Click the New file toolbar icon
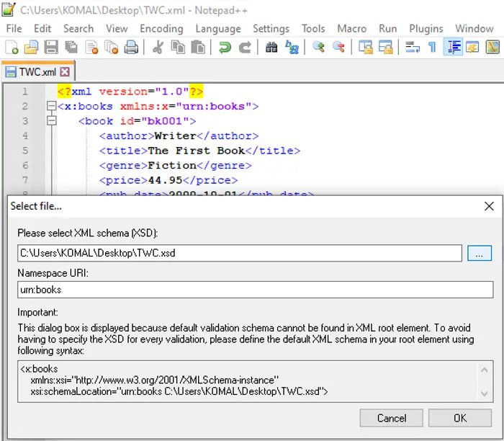 click(12, 48)
